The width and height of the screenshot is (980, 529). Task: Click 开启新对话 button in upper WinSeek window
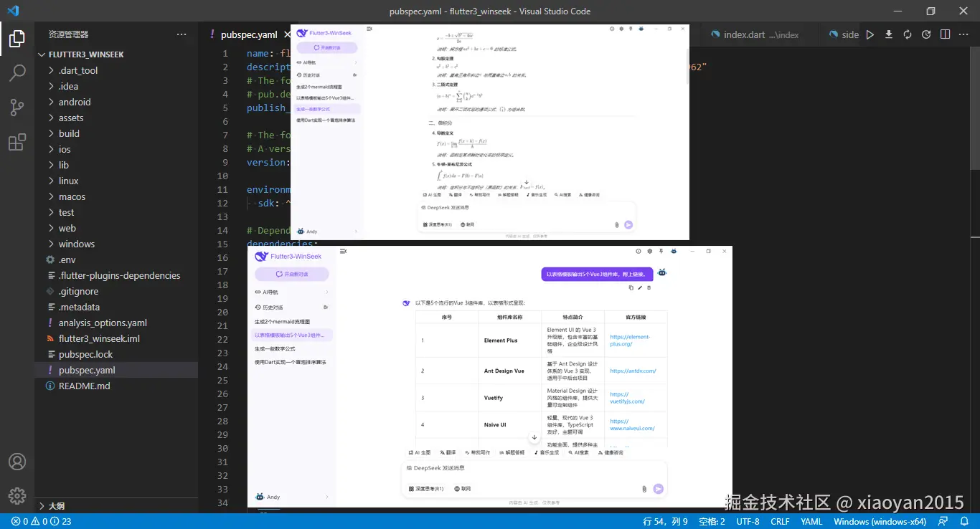[327, 47]
